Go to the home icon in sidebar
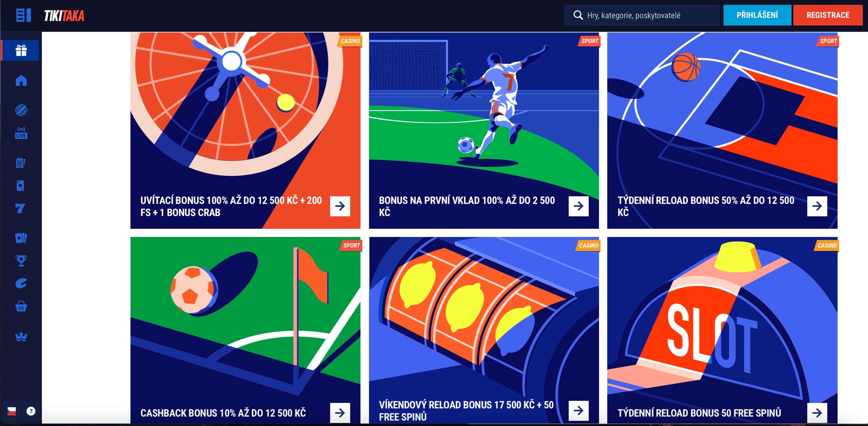 tap(21, 80)
